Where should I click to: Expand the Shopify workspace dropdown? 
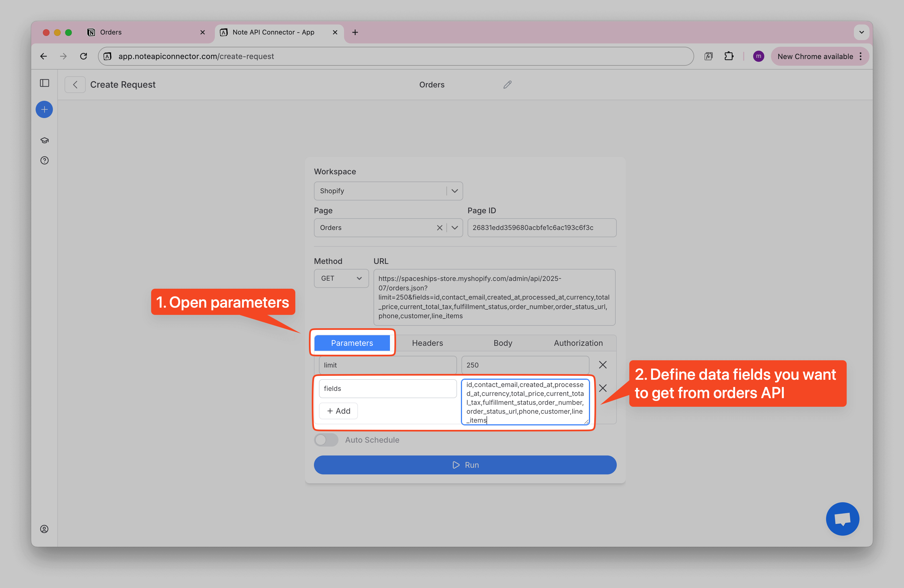(x=455, y=191)
